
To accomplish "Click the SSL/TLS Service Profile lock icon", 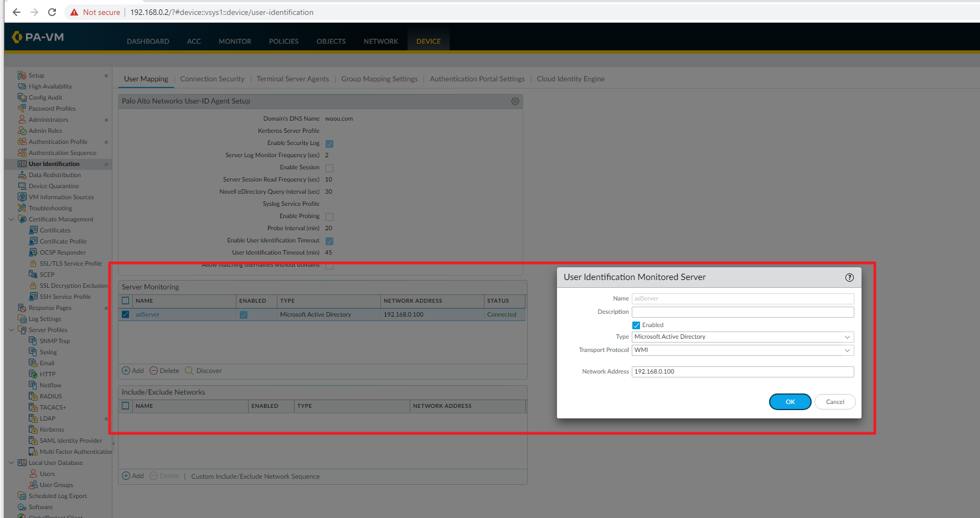I will pos(33,263).
